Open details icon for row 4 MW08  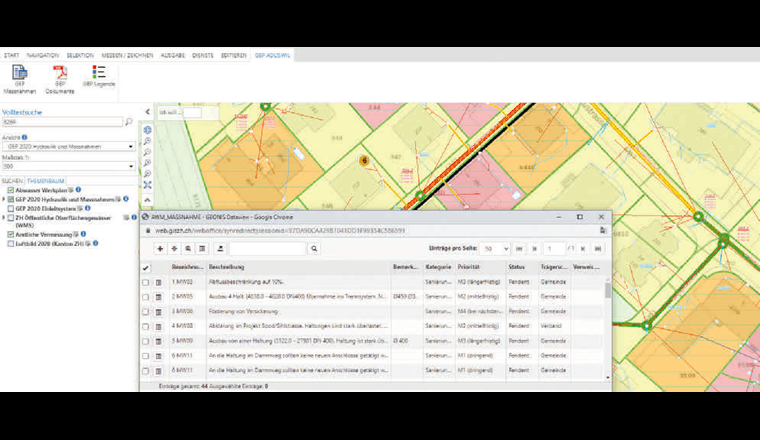(x=158, y=327)
